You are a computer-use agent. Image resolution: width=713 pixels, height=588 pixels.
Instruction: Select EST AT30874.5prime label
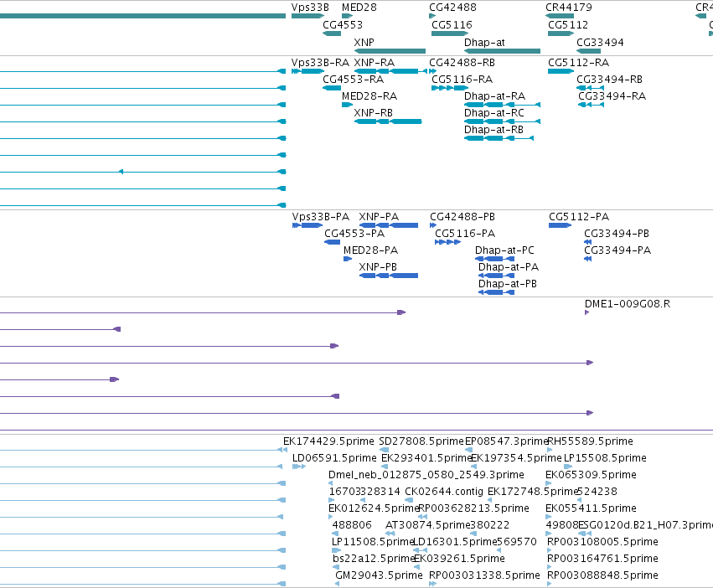tap(427, 525)
